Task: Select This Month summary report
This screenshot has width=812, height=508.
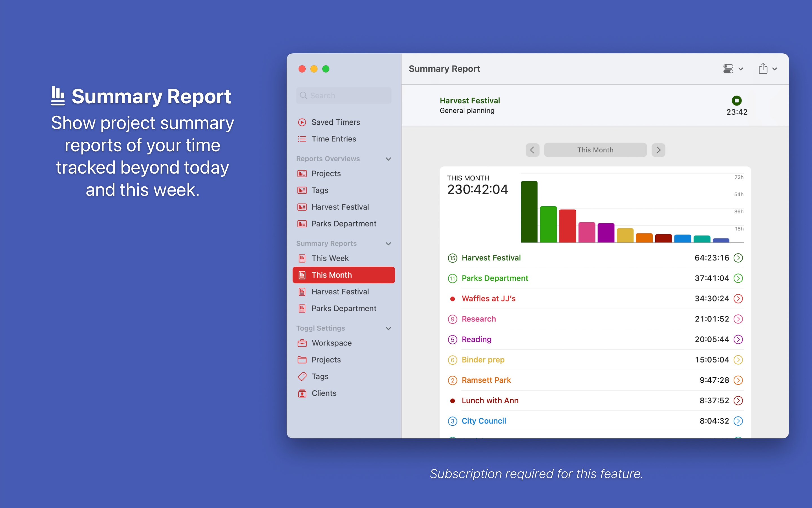Action: 344,275
